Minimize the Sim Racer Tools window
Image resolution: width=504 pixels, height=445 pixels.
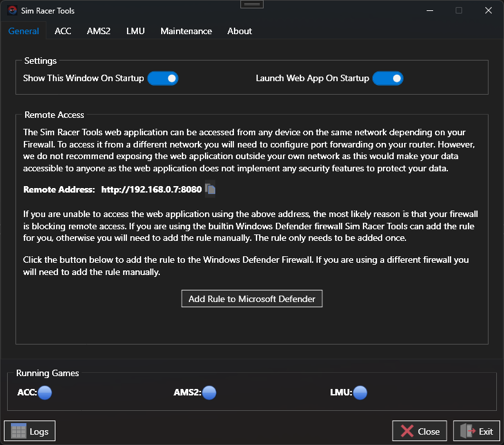pos(429,10)
